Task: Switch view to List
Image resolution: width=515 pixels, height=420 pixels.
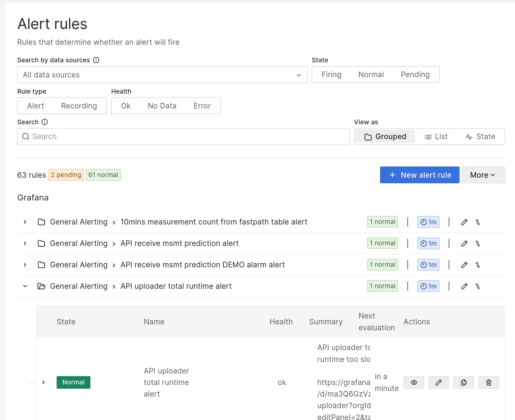Action: coord(435,136)
